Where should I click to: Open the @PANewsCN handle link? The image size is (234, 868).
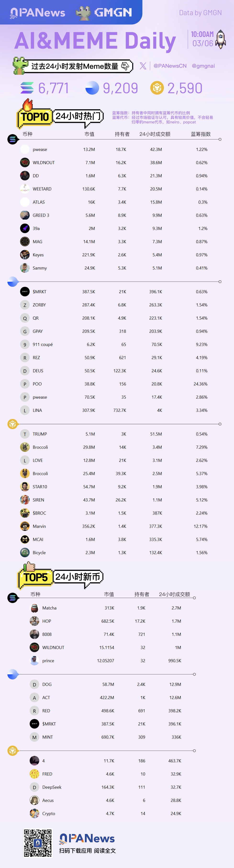click(x=170, y=66)
